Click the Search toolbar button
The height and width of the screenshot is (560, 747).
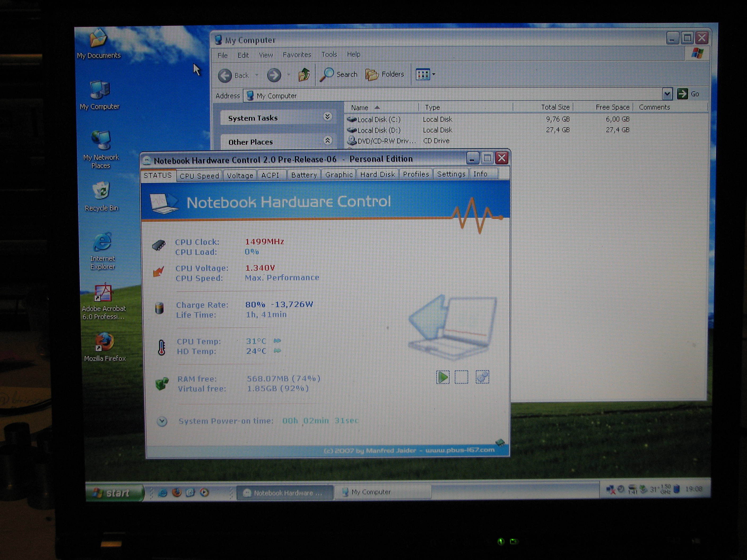[x=339, y=74]
